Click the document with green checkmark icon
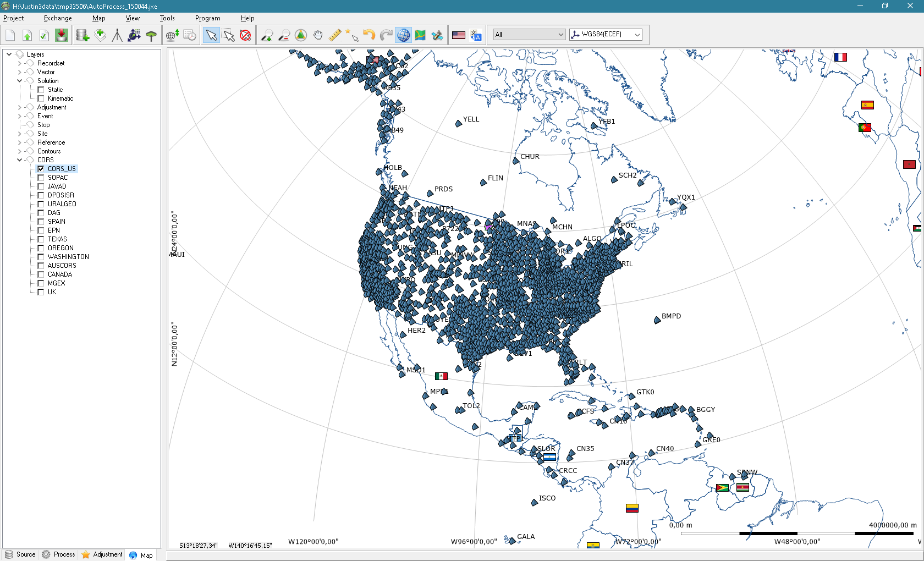The image size is (924, 561). (x=44, y=35)
